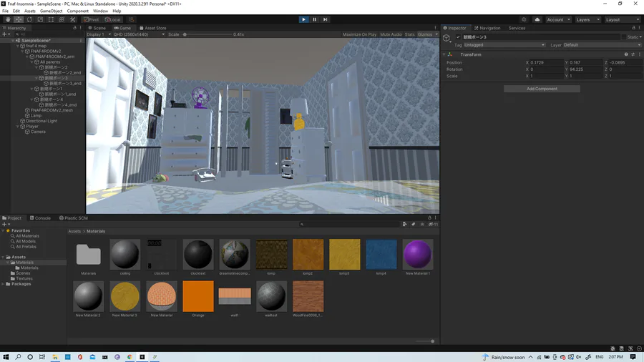The height and width of the screenshot is (362, 644).
Task: Open the Layer Default dropdown
Action: (602, 45)
